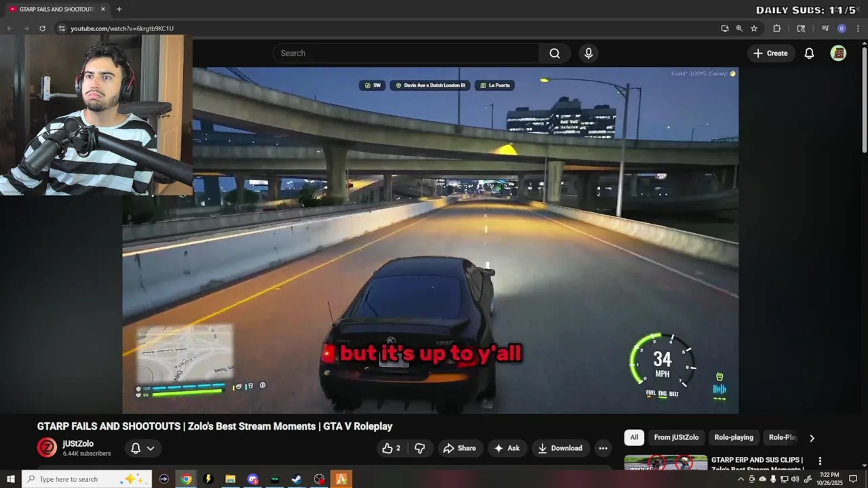The image size is (868, 488).
Task: Focus the YouTube search field
Action: tap(406, 54)
